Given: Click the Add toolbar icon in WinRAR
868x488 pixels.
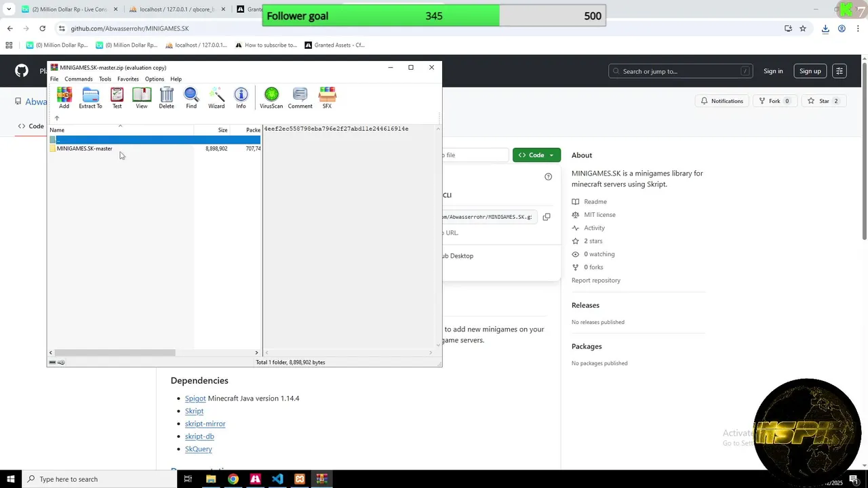Looking at the screenshot, I should pyautogui.click(x=64, y=98).
